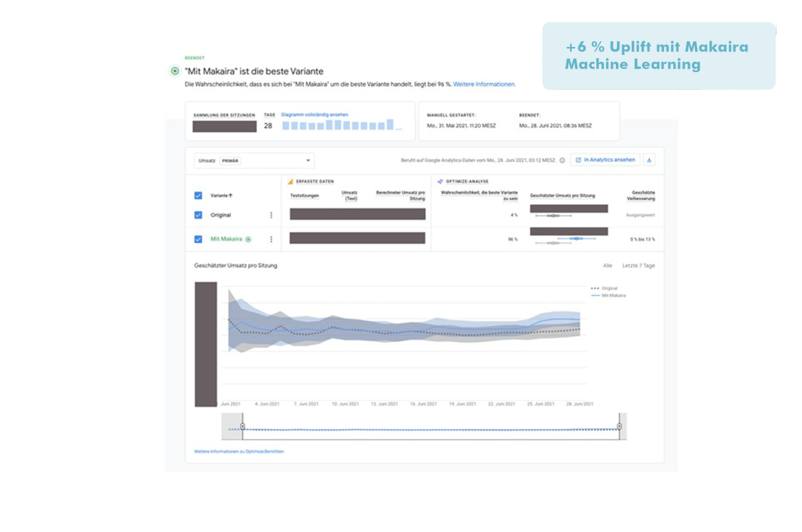Click Diagramm vollständig ansehen link
The width and height of the screenshot is (802, 532).
(314, 115)
